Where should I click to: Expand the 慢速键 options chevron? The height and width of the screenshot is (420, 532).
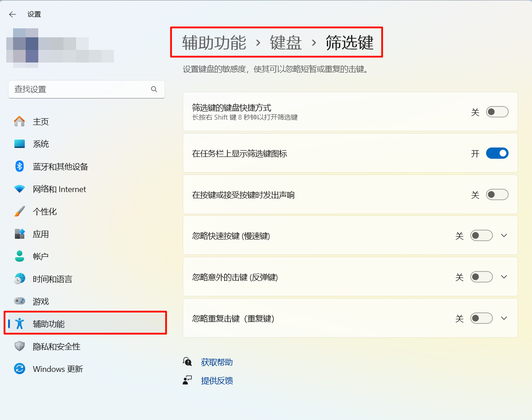pos(504,236)
